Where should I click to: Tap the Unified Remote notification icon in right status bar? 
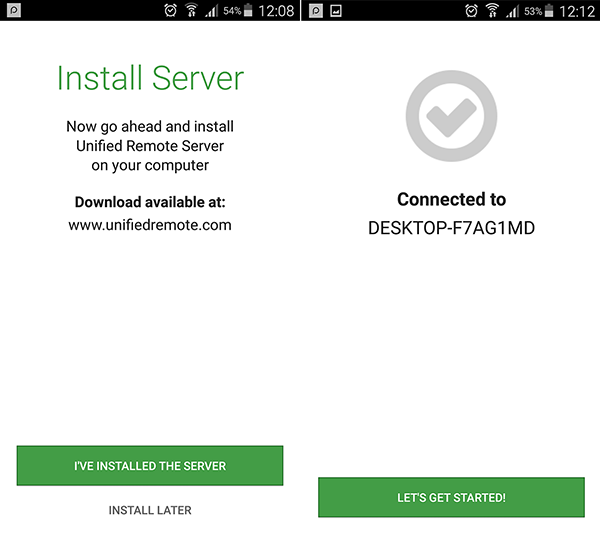coord(316,11)
